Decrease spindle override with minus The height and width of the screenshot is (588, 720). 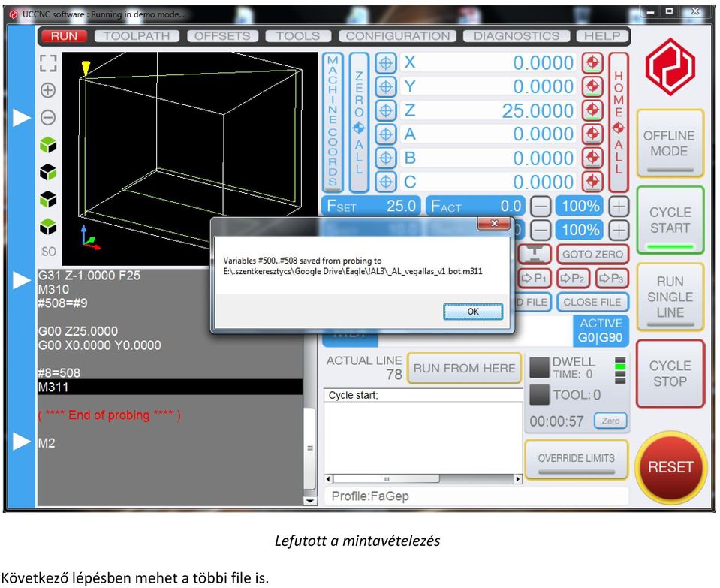click(x=541, y=230)
